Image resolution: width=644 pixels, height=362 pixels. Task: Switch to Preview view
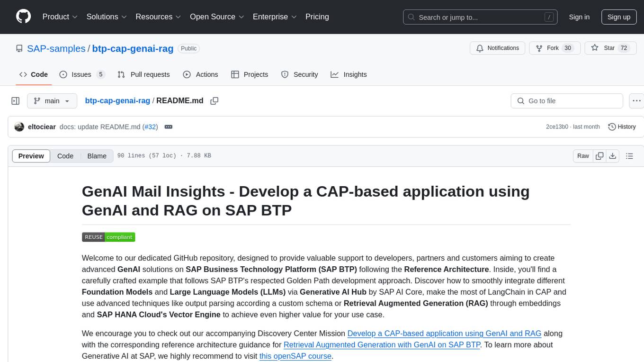tap(31, 156)
